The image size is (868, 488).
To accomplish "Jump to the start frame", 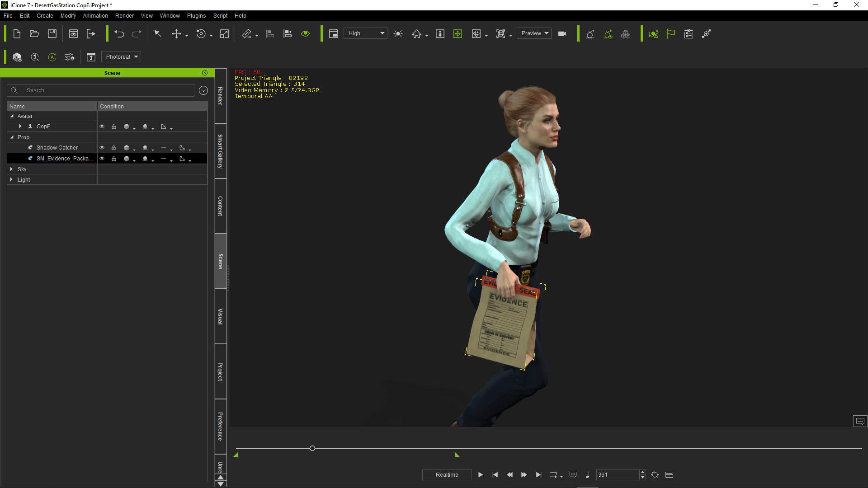I will tap(495, 475).
